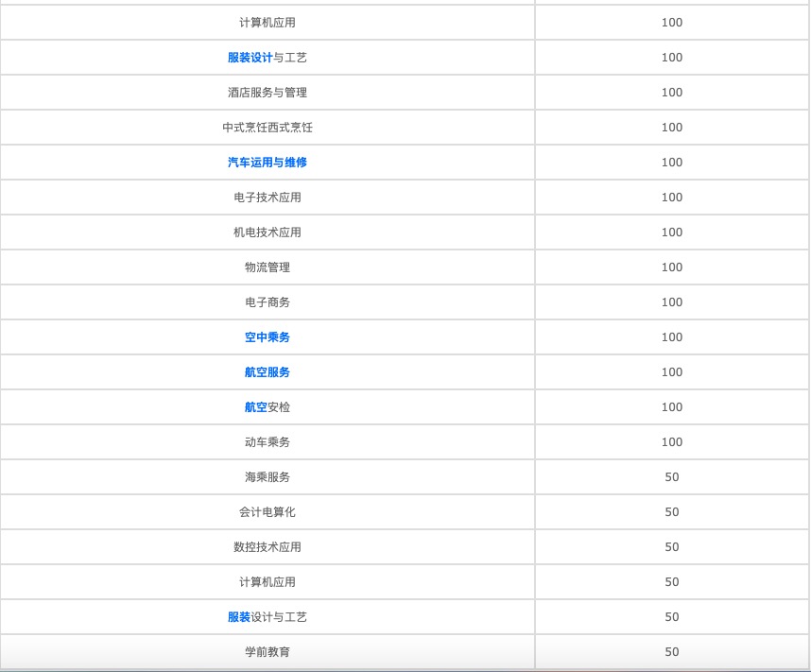Click the 100 value for 物流管理
The height and width of the screenshot is (672, 811).
point(672,267)
